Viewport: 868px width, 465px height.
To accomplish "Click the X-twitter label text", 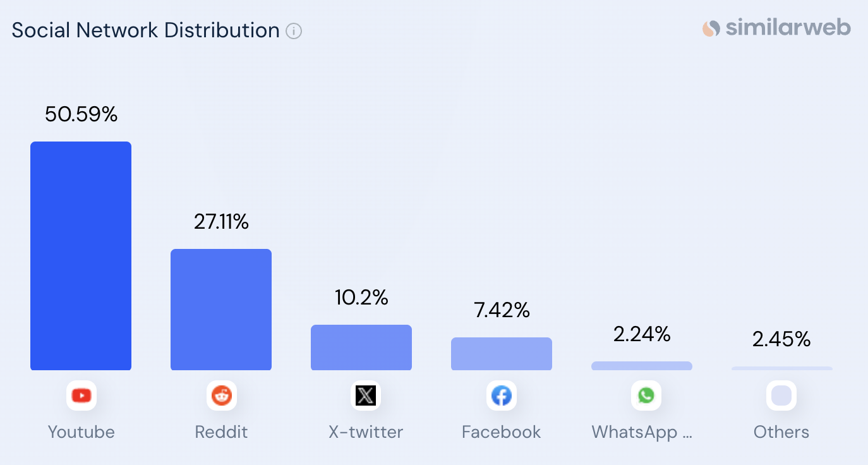I will point(366,432).
